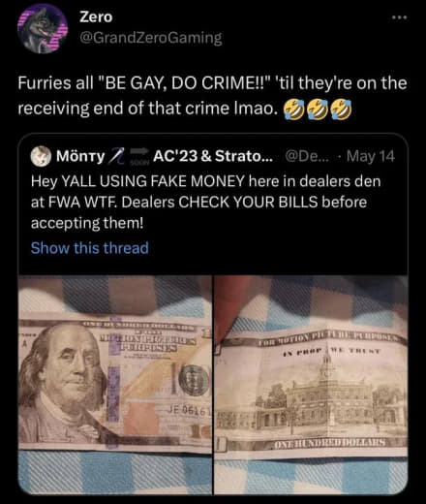Click Mönty's small avatar in quoted tweet
Viewport: 426px width, 504px height.
[41, 156]
